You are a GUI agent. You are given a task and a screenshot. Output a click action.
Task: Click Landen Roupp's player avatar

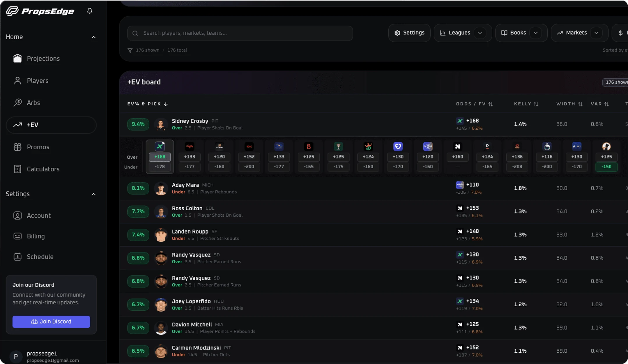coord(161,235)
